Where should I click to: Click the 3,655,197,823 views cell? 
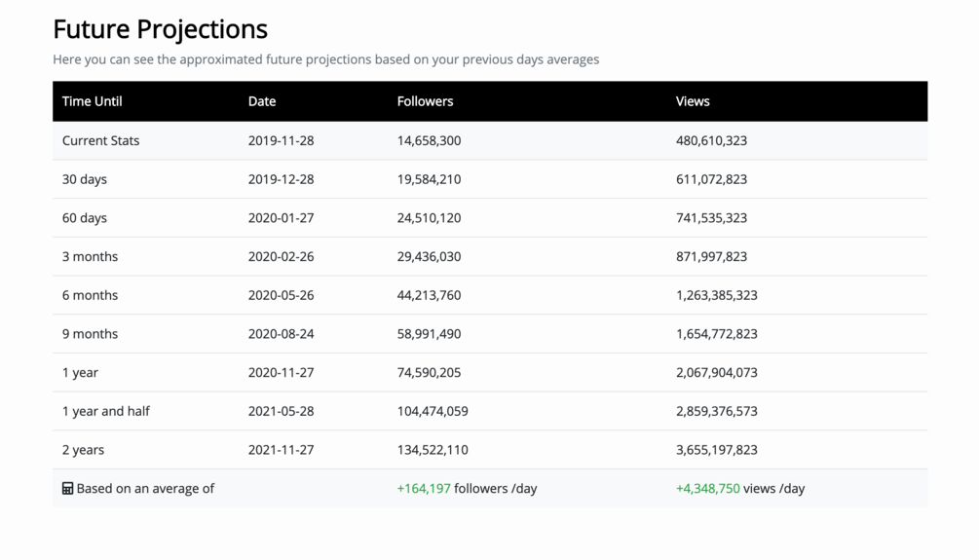point(716,450)
